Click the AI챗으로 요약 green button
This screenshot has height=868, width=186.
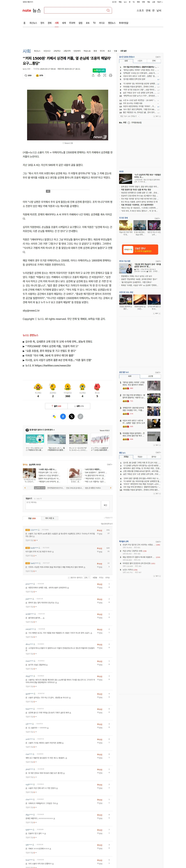pyautogui.click(x=99, y=70)
